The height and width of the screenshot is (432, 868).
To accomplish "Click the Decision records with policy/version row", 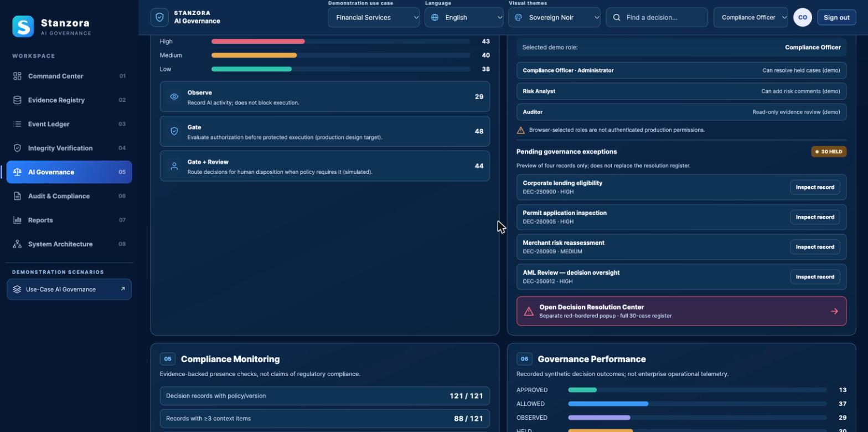I will (325, 396).
